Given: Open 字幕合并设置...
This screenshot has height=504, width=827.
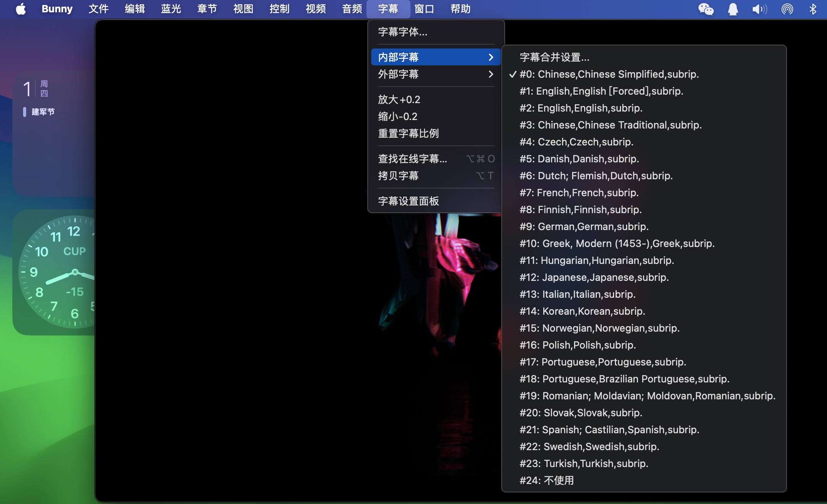Looking at the screenshot, I should tap(644, 57).
